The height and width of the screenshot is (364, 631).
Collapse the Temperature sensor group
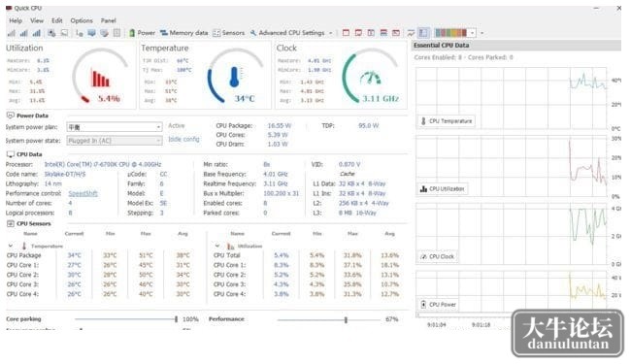11,246
